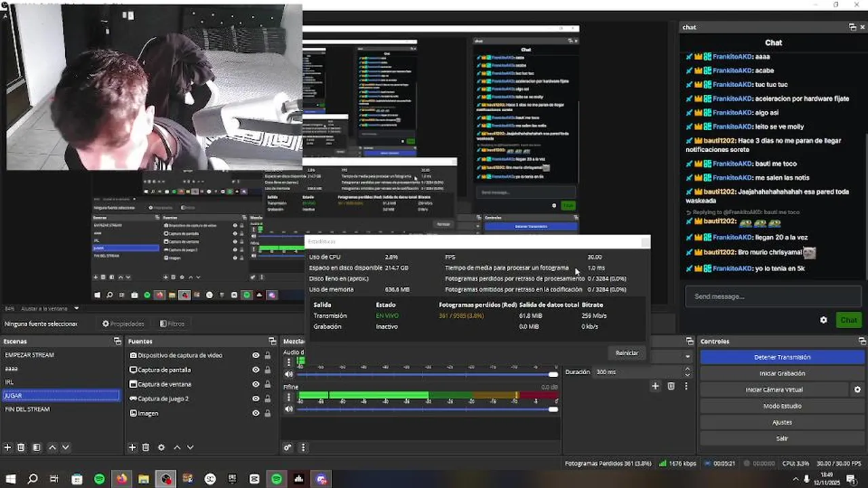This screenshot has height=488, width=868.
Task: Click Iniciar Grabación button
Action: pos(782,373)
